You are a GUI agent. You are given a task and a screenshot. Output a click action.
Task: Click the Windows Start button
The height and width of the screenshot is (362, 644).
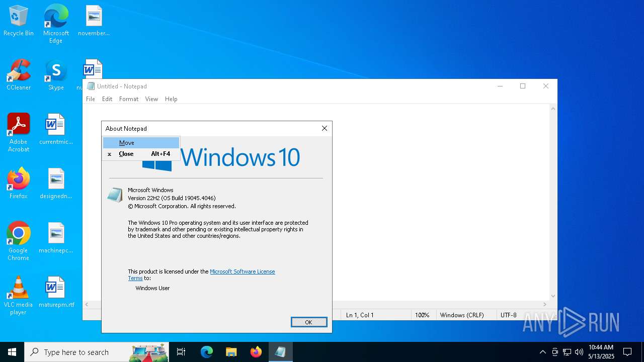tap(12, 352)
